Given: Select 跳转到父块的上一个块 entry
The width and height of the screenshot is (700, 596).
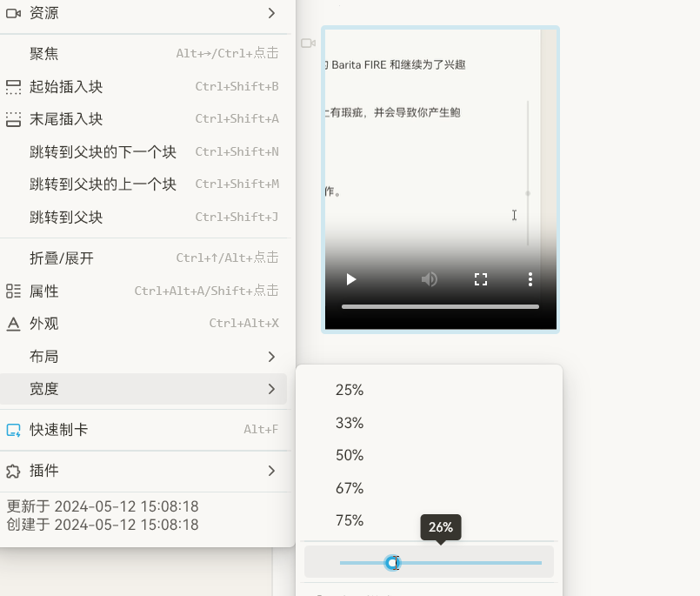Looking at the screenshot, I should [143, 184].
